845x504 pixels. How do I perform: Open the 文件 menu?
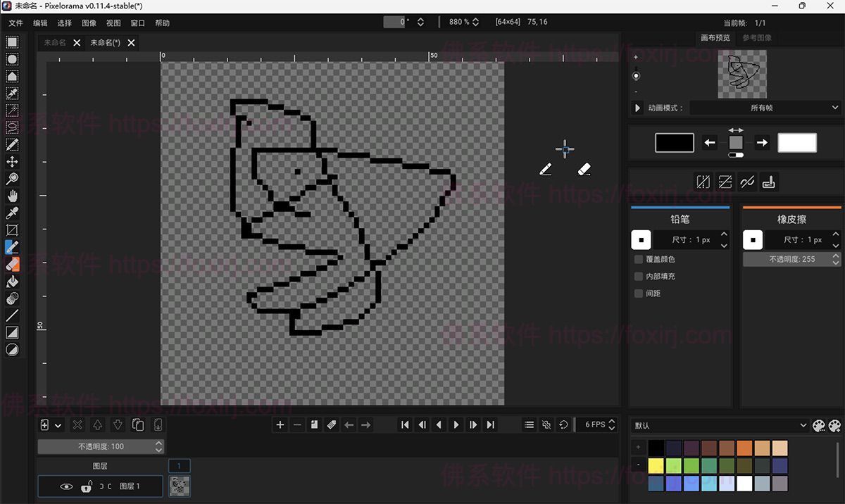pyautogui.click(x=15, y=23)
